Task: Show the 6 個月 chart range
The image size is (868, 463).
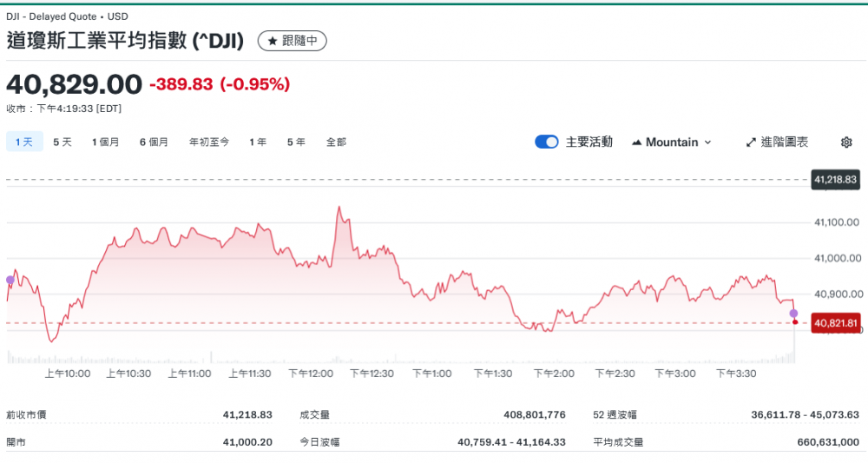Action: tap(154, 142)
